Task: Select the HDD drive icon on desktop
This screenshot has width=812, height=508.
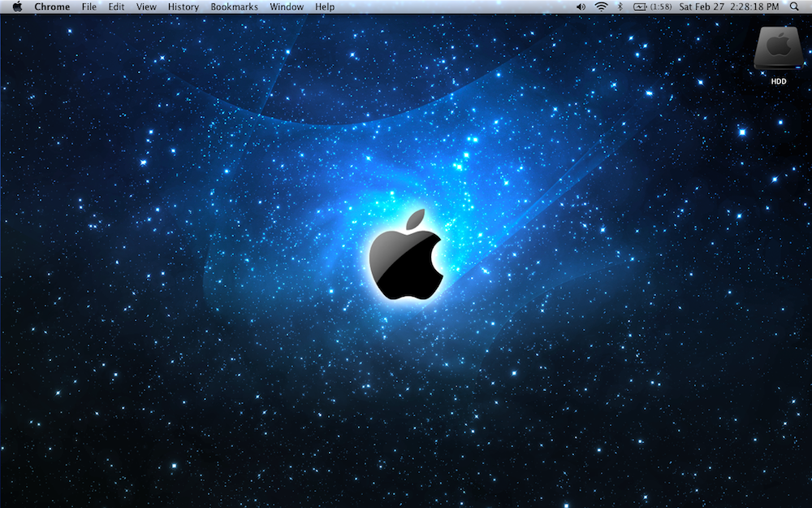Action: (x=779, y=49)
